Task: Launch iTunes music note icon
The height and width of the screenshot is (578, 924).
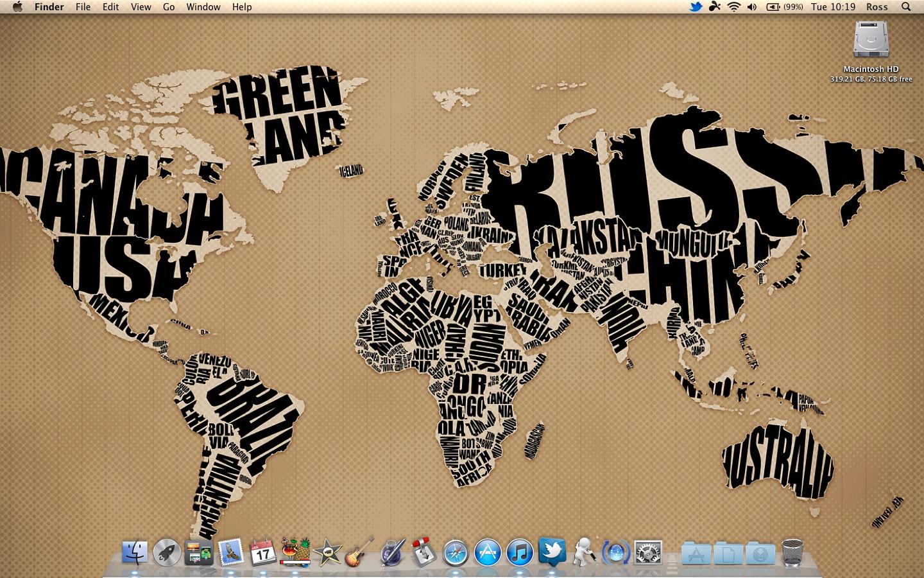Action: click(520, 552)
